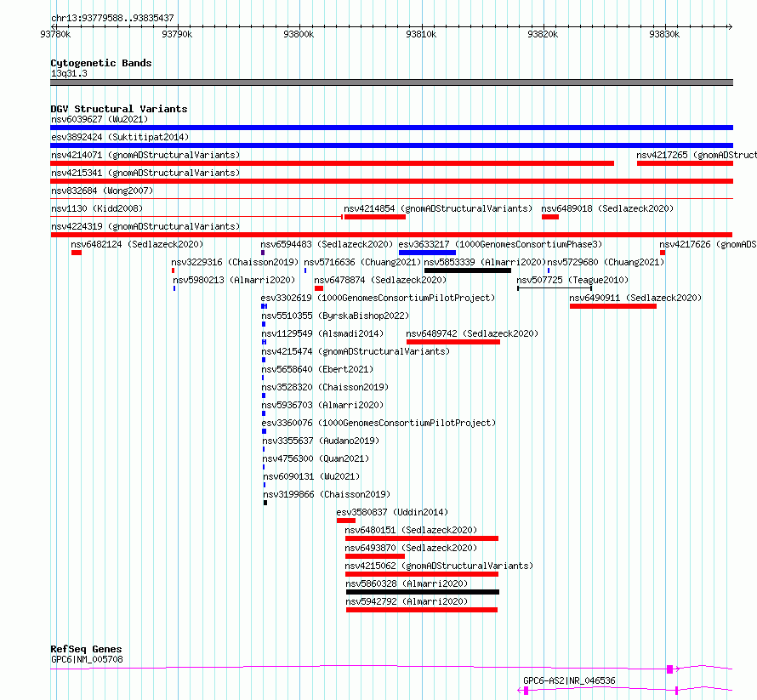
Task: Click nsv6594483 (Sedlazeck2020) label
Action: [x=327, y=244]
